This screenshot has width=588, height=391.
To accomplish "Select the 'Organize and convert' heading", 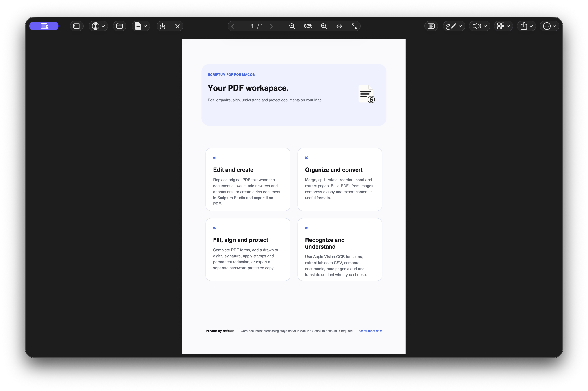I will [333, 170].
